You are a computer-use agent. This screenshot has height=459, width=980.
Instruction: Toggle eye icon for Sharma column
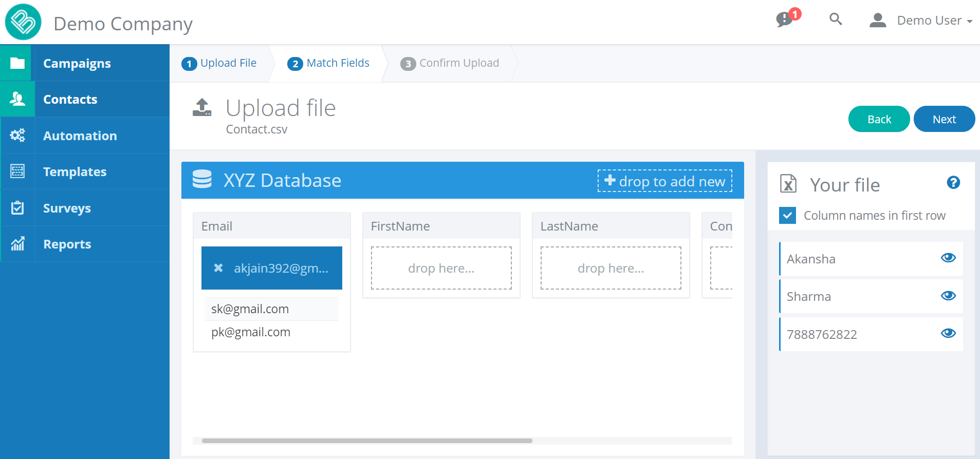(948, 296)
